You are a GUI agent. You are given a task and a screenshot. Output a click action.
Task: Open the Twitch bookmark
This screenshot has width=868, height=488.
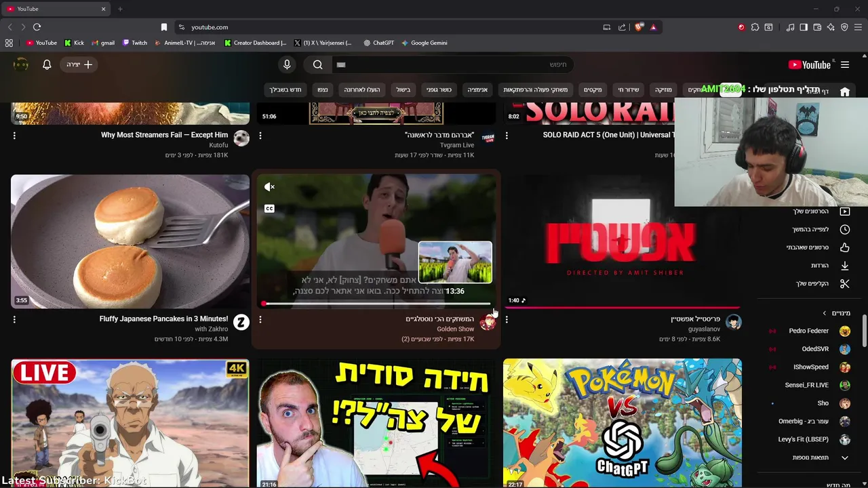coord(135,43)
